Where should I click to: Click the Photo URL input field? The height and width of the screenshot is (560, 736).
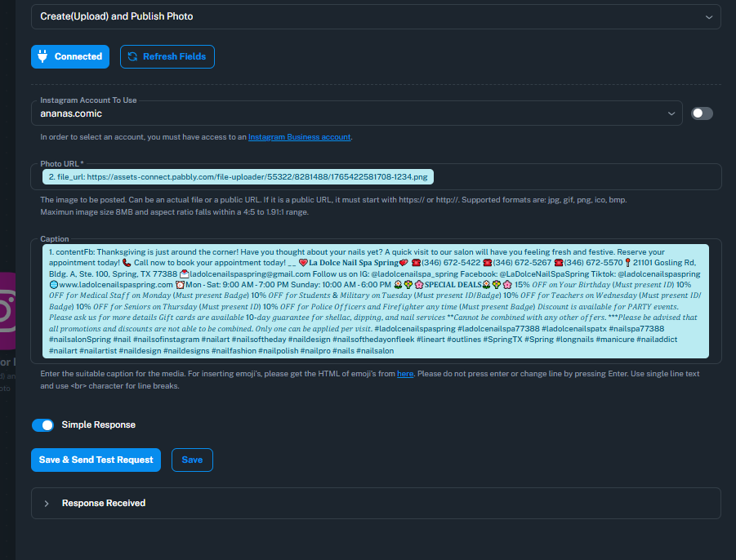tap(376, 177)
